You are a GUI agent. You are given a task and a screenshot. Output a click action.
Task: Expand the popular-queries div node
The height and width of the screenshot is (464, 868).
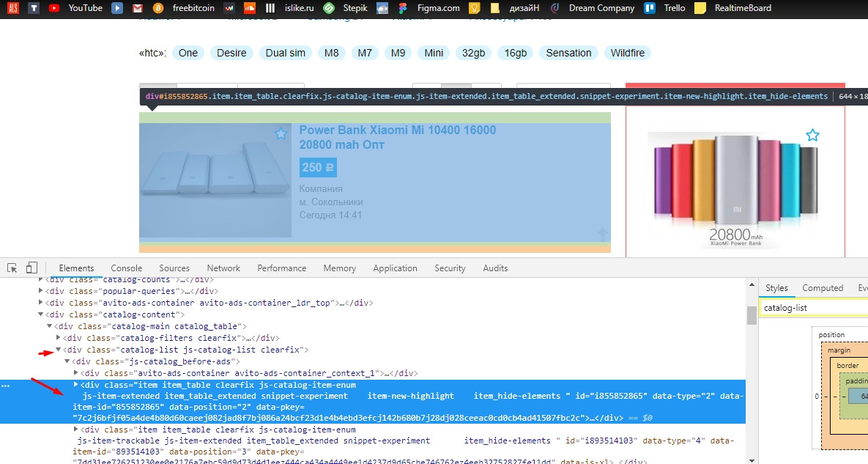point(40,291)
